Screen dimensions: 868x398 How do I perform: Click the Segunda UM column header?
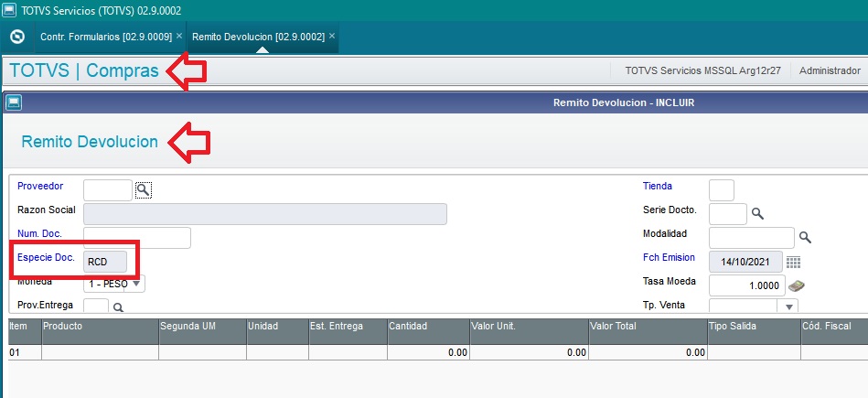coord(203,331)
